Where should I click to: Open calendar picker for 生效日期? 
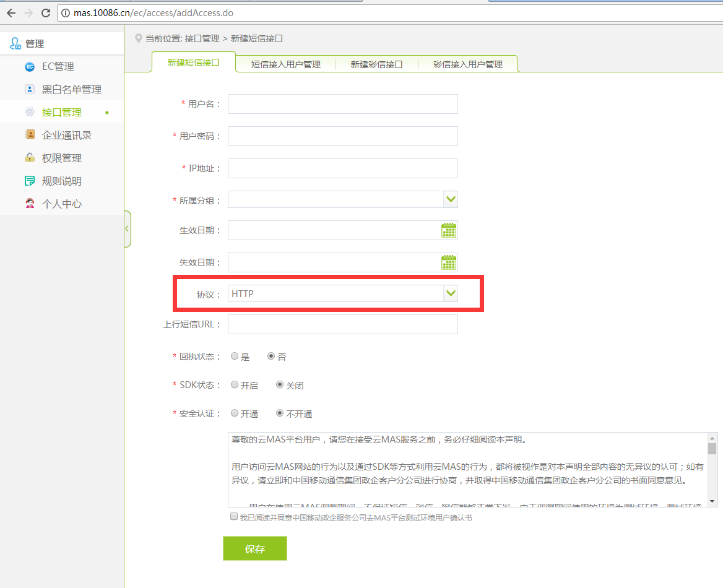click(449, 230)
